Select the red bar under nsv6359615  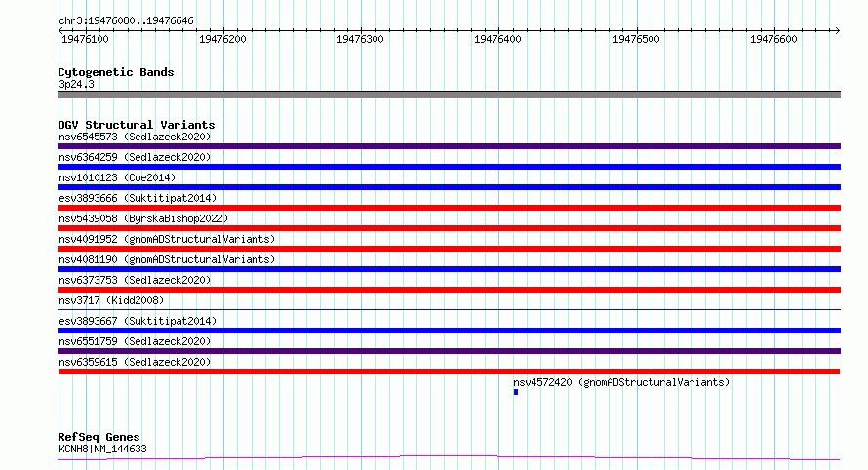(449, 372)
